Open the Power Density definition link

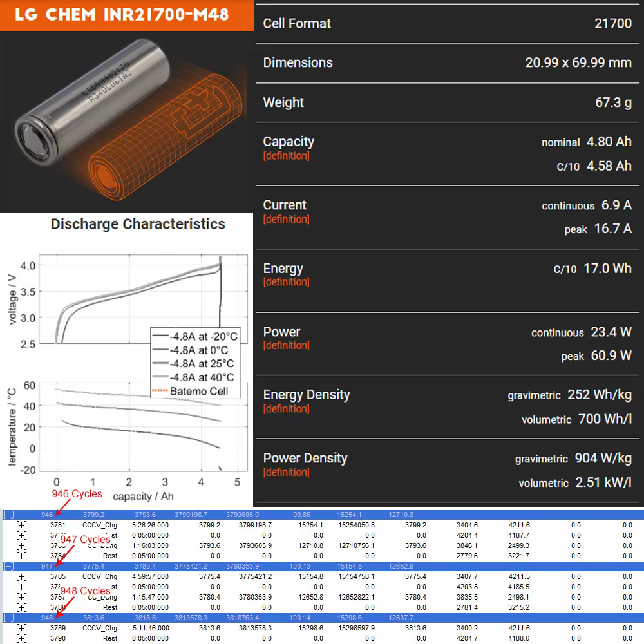click(287, 472)
